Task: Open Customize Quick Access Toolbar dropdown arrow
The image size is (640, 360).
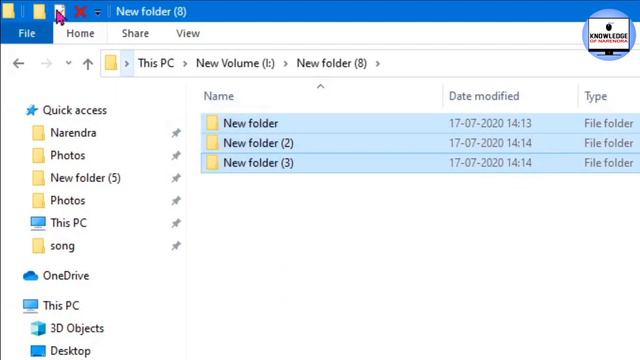Action: [x=98, y=12]
